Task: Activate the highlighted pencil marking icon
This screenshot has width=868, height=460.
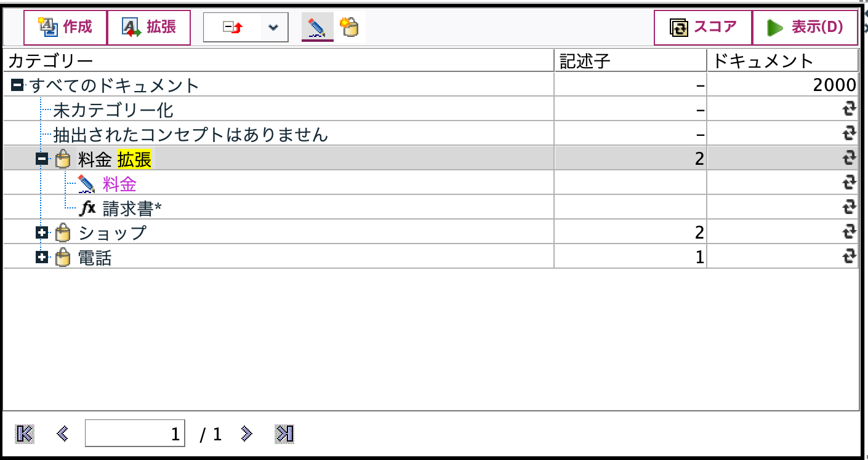Action: point(318,26)
